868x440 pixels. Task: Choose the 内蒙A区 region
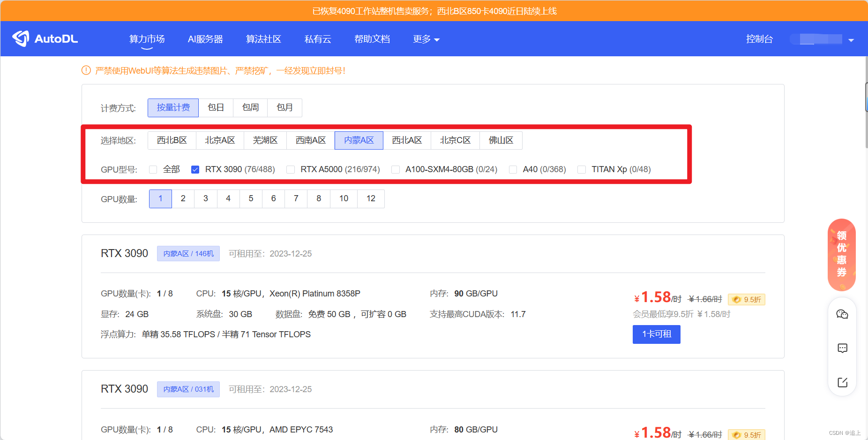[x=359, y=140]
